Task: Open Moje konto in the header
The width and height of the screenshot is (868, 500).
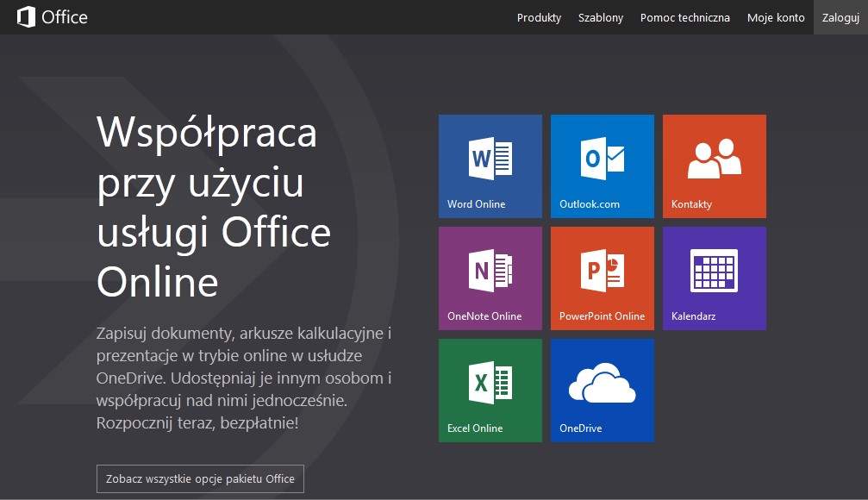Action: 776,18
